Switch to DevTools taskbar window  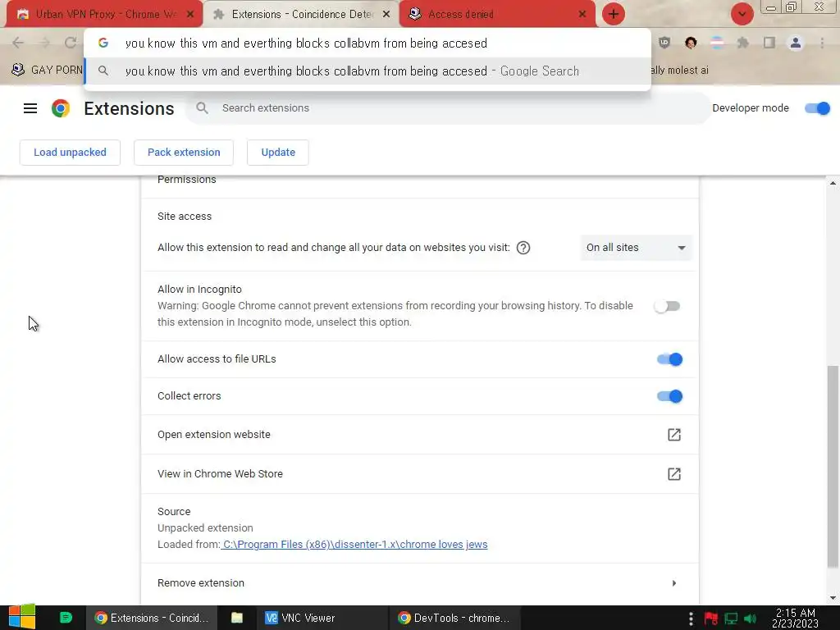[454, 618]
